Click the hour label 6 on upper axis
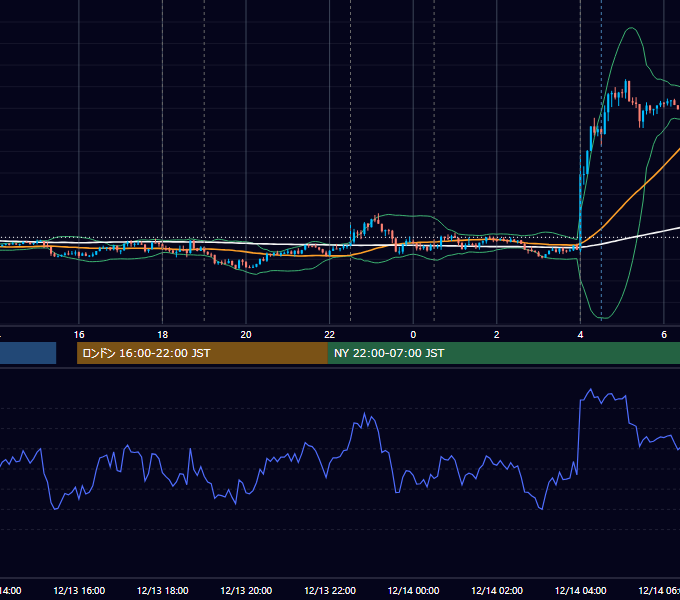 (664, 335)
